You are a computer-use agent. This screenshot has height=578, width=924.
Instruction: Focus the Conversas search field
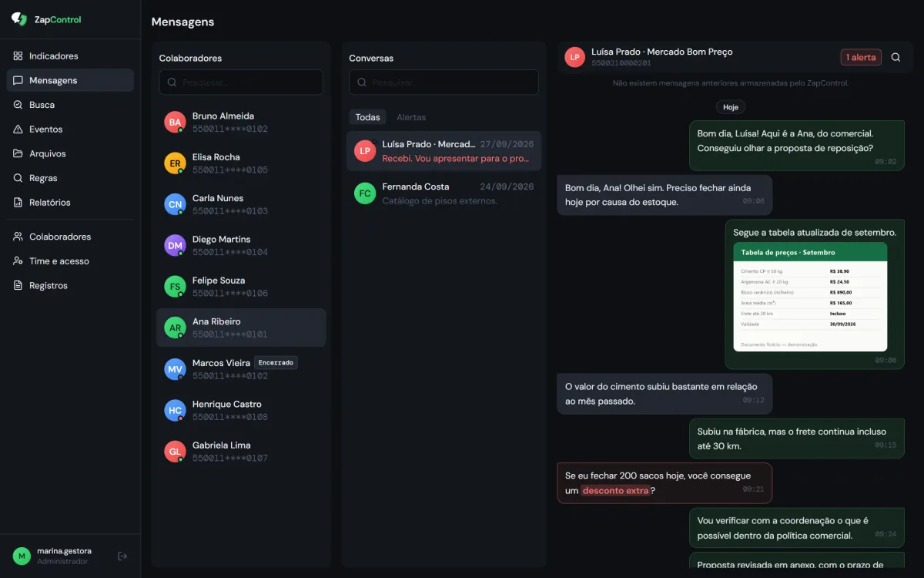(444, 82)
